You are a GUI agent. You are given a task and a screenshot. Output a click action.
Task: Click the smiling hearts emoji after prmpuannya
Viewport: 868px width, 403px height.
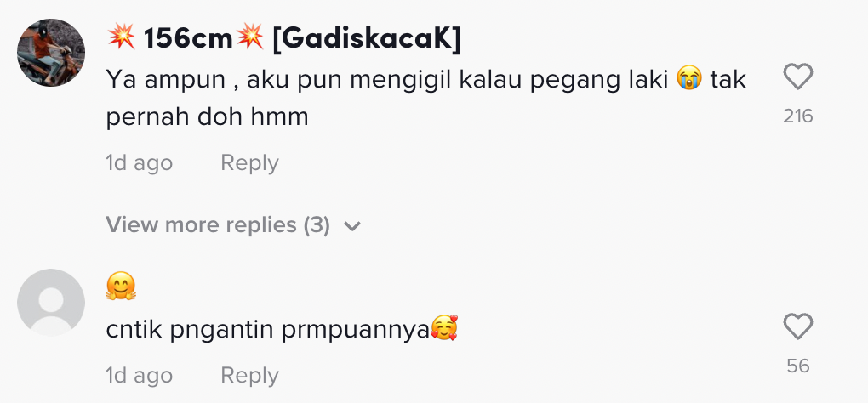[x=443, y=329]
